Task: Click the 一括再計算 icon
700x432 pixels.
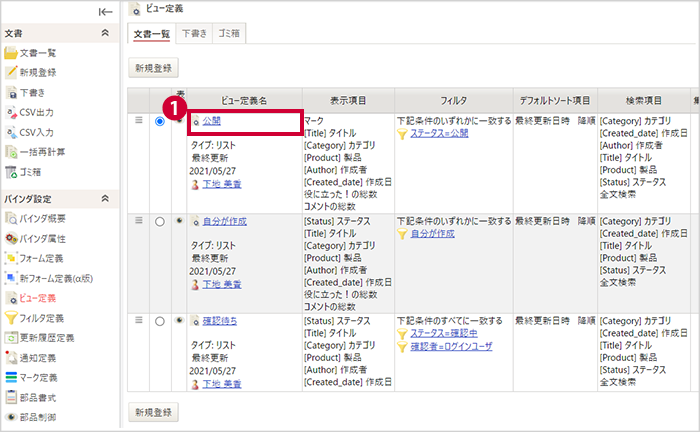Action: (x=11, y=152)
